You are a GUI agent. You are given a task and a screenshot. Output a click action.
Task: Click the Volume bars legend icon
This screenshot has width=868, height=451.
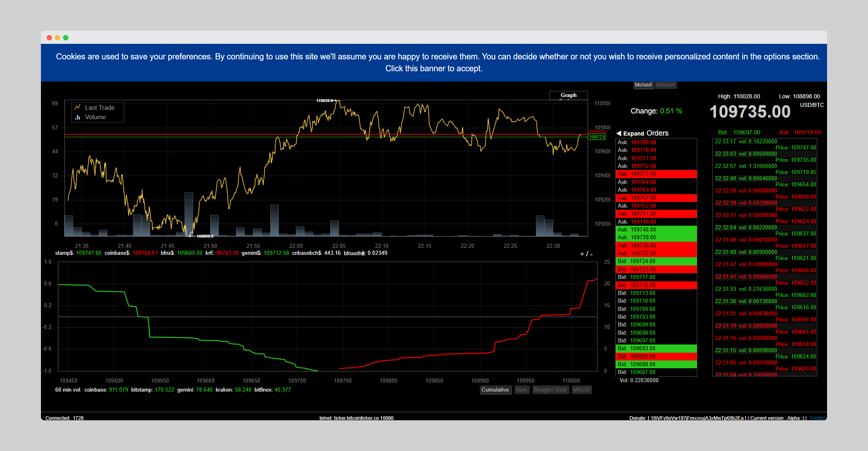77,117
